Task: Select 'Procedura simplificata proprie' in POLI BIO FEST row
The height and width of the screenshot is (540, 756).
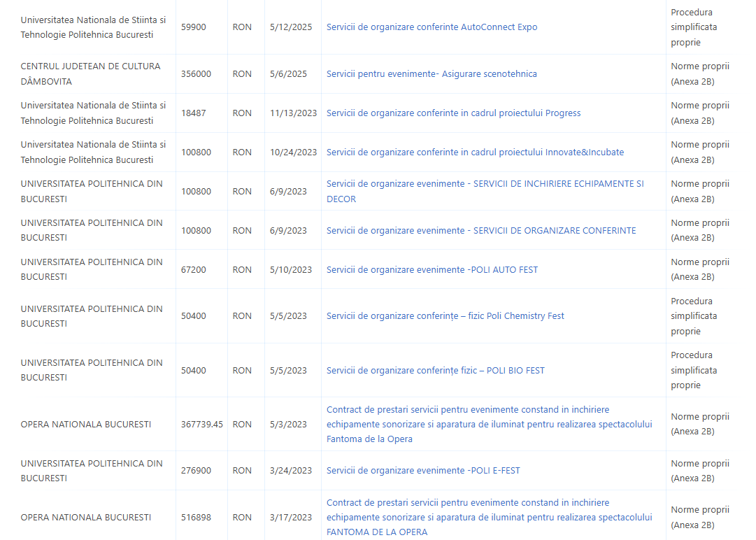Action: [x=694, y=370]
